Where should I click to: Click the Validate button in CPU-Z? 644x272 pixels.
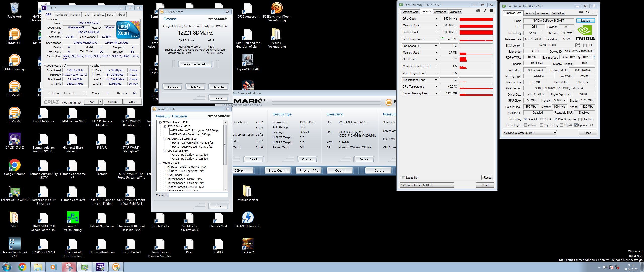(x=113, y=102)
